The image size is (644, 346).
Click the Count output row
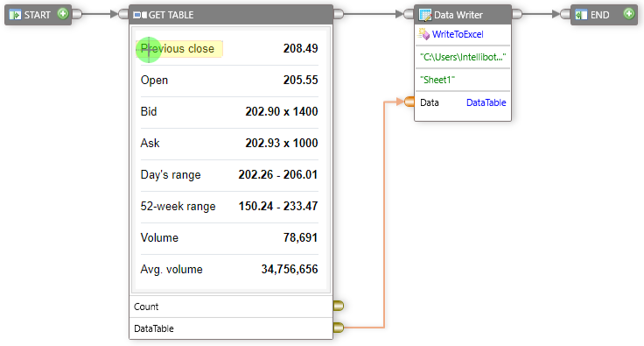click(x=231, y=307)
